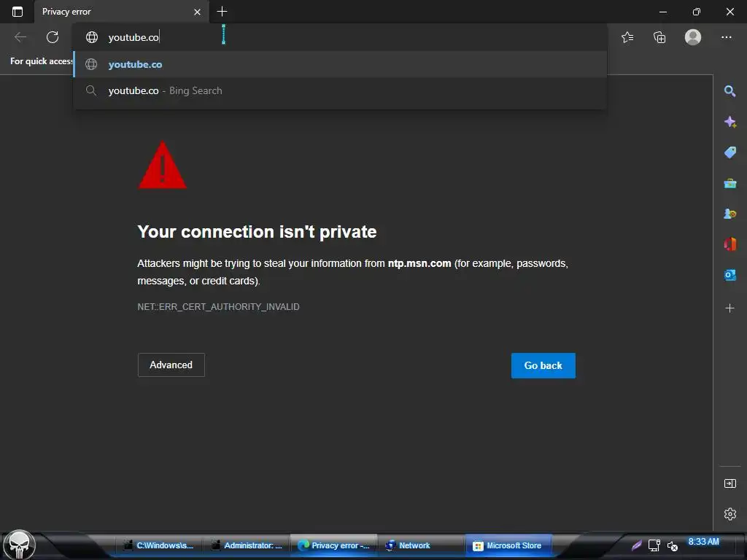Switch to Privacy error Edge taskbar item
This screenshot has height=560, width=747.
[x=334, y=545]
